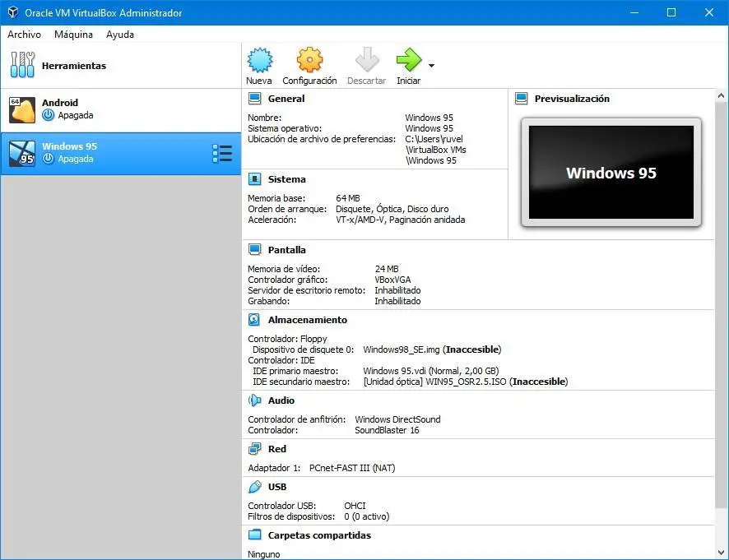Click the Sistema chip icon
729x560 pixels.
click(254, 179)
